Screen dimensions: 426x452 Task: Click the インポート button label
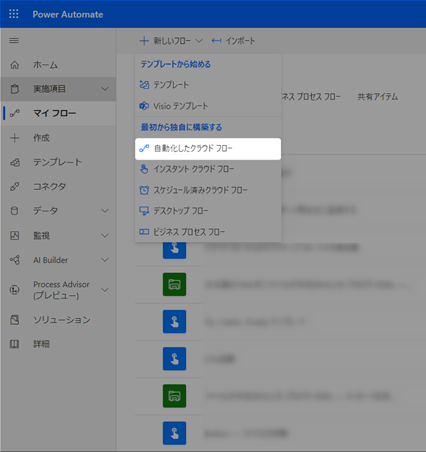[x=240, y=41]
